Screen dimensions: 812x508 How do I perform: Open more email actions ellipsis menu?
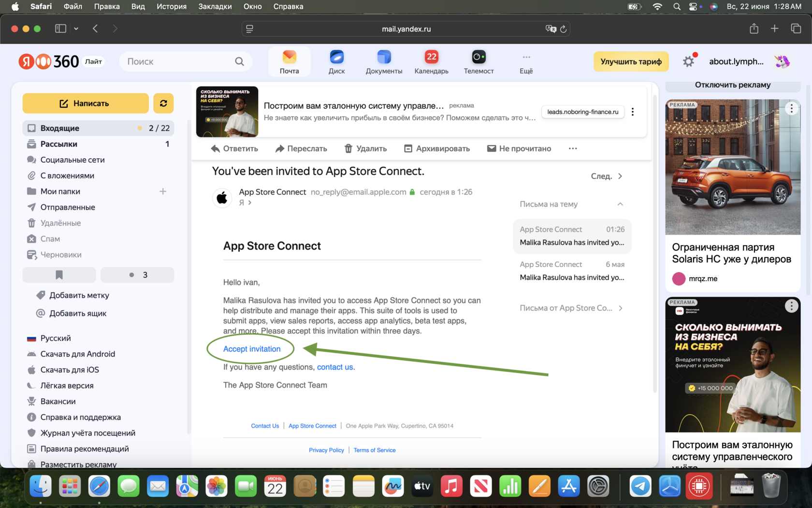pos(573,149)
